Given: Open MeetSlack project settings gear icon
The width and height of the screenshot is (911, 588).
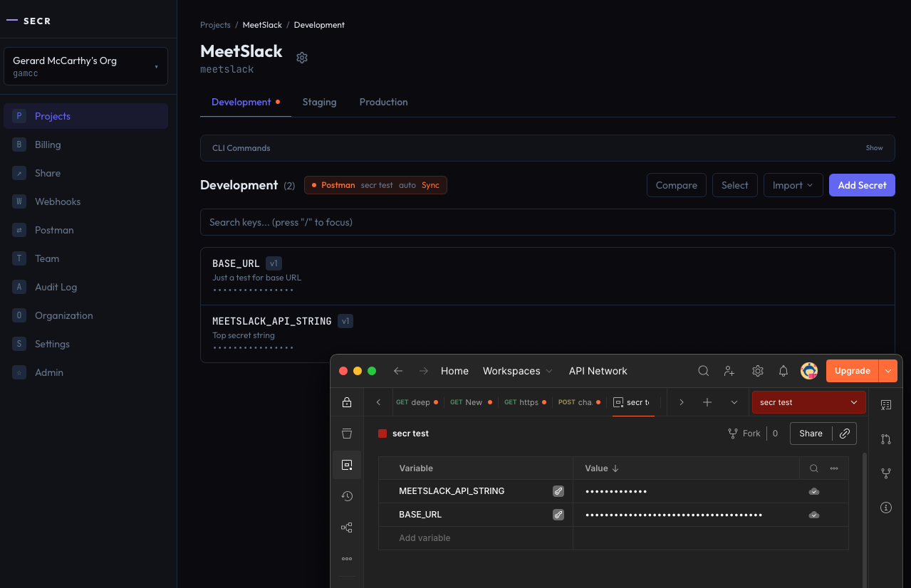Looking at the screenshot, I should pos(302,58).
